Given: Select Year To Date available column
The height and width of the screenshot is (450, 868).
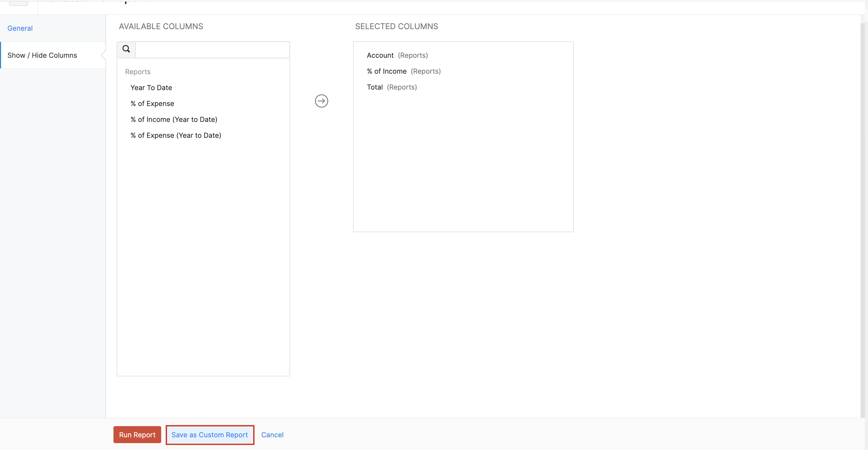Looking at the screenshot, I should pyautogui.click(x=151, y=87).
